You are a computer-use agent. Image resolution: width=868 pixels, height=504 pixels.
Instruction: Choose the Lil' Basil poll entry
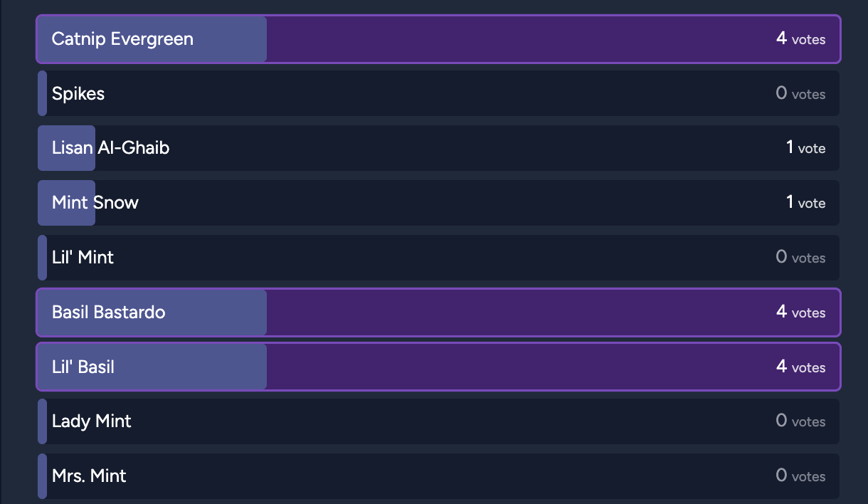(438, 367)
